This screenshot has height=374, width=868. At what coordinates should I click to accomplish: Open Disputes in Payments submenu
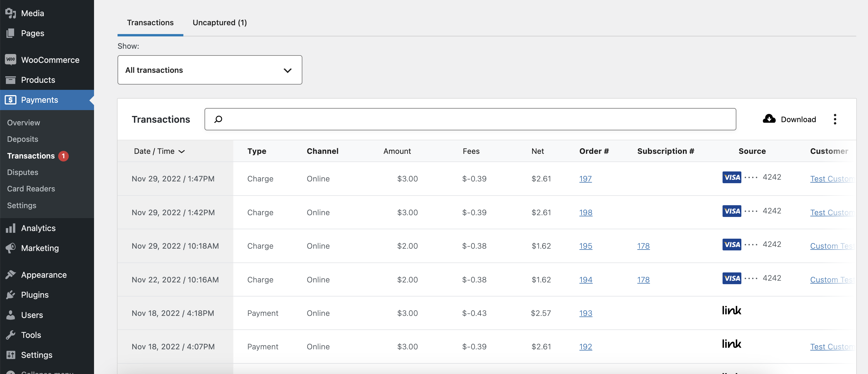tap(23, 172)
